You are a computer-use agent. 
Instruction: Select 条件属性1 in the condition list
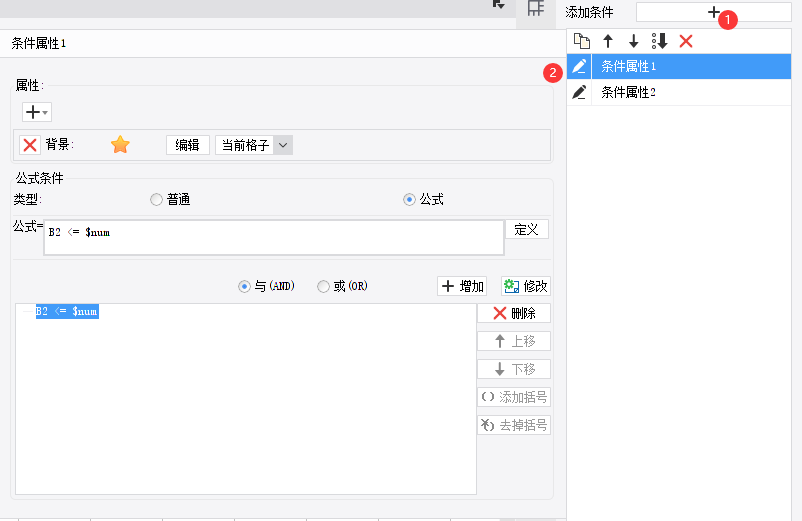(x=691, y=66)
